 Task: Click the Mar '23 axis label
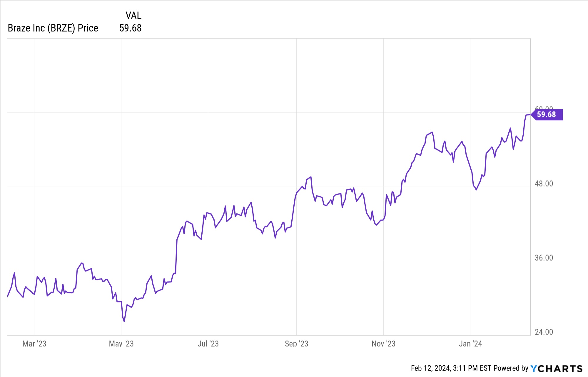click(x=34, y=344)
